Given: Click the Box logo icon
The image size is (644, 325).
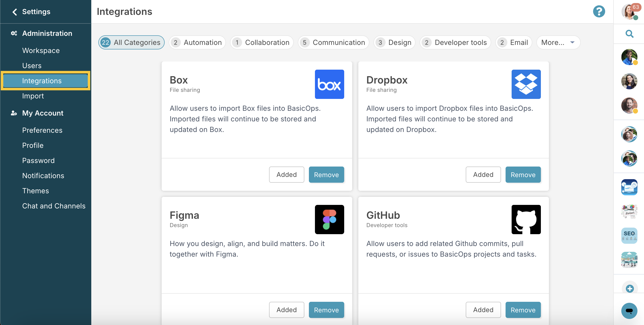Looking at the screenshot, I should click(x=329, y=84).
